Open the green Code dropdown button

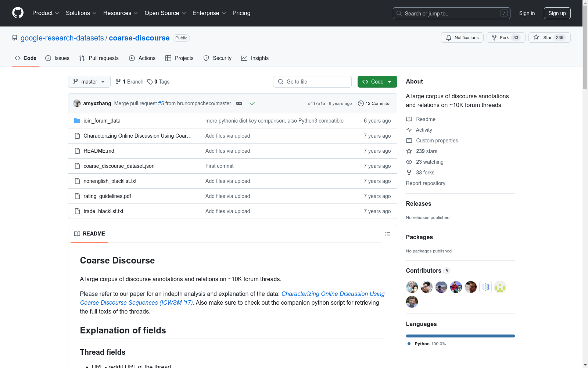[x=377, y=82]
